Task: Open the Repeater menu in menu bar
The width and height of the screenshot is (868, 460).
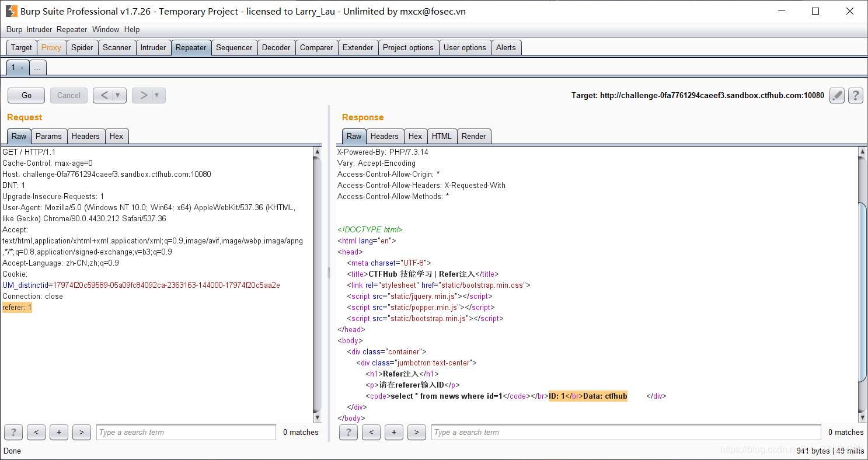Action: pyautogui.click(x=72, y=29)
